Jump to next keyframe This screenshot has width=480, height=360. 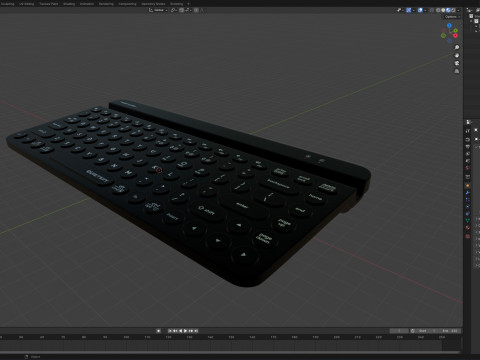tap(191, 331)
